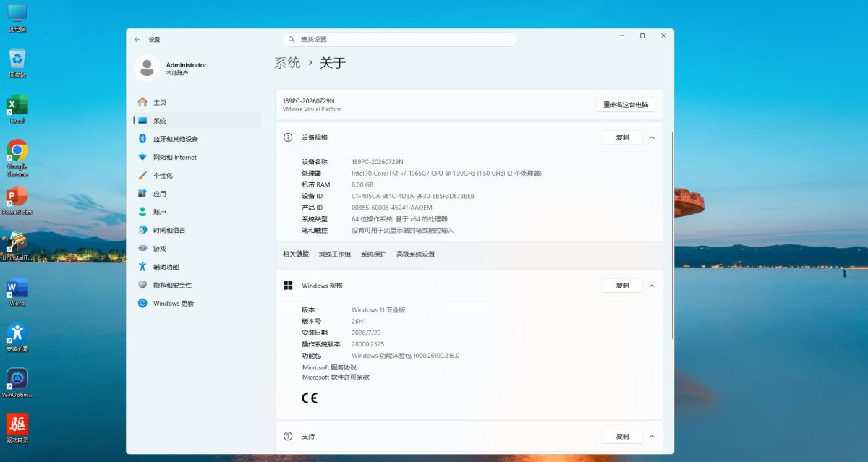Open 隐私和安全性 settings
868x462 pixels.
coord(197,285)
